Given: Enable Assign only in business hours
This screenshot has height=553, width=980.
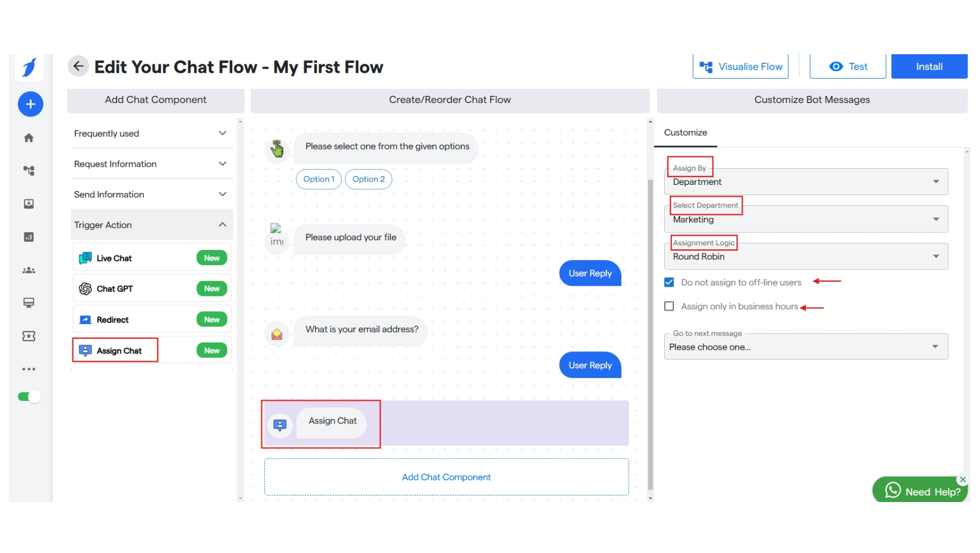Looking at the screenshot, I should point(669,306).
